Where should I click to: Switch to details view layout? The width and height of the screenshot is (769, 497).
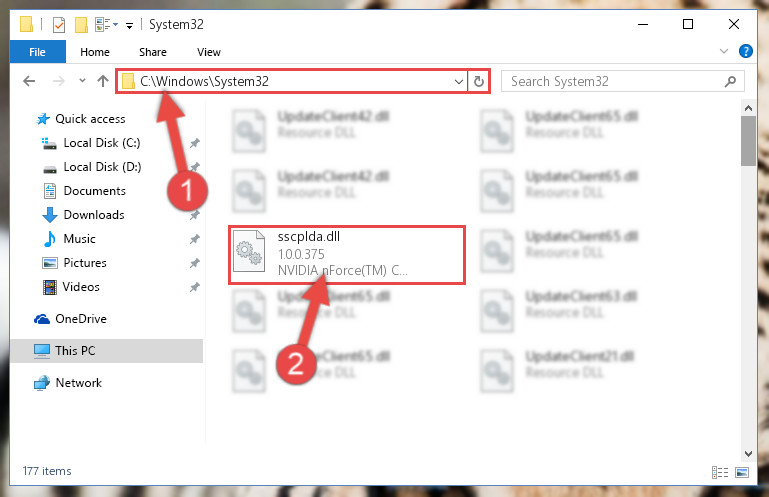720,472
